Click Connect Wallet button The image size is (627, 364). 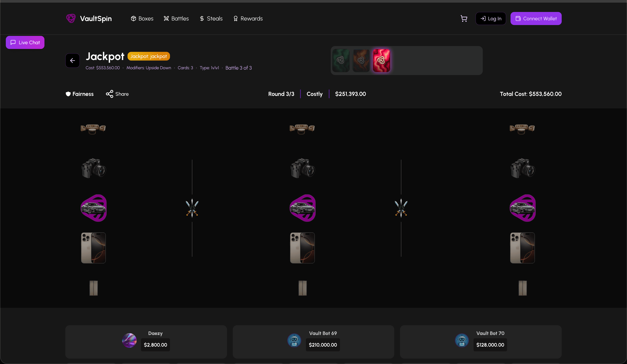(x=536, y=19)
